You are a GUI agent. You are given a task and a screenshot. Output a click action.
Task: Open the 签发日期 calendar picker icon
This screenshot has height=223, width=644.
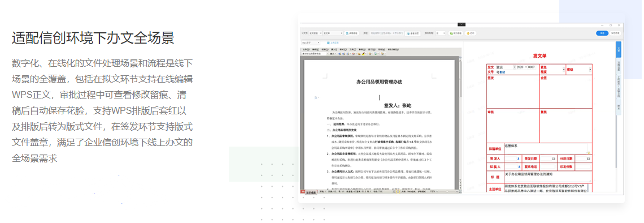553,158
